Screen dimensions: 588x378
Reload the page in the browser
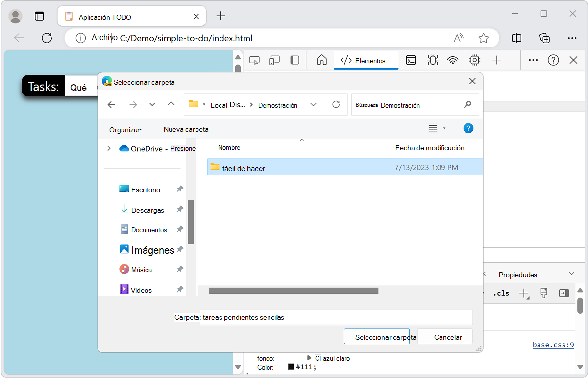(x=47, y=38)
